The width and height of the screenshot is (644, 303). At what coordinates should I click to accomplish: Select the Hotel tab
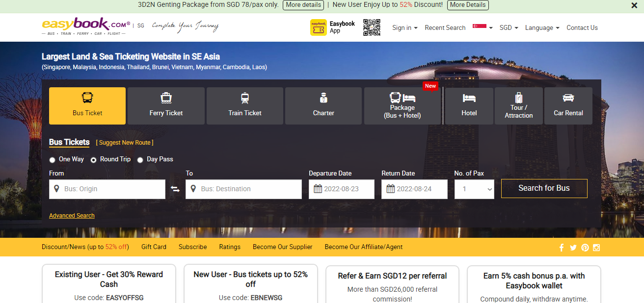(469, 106)
